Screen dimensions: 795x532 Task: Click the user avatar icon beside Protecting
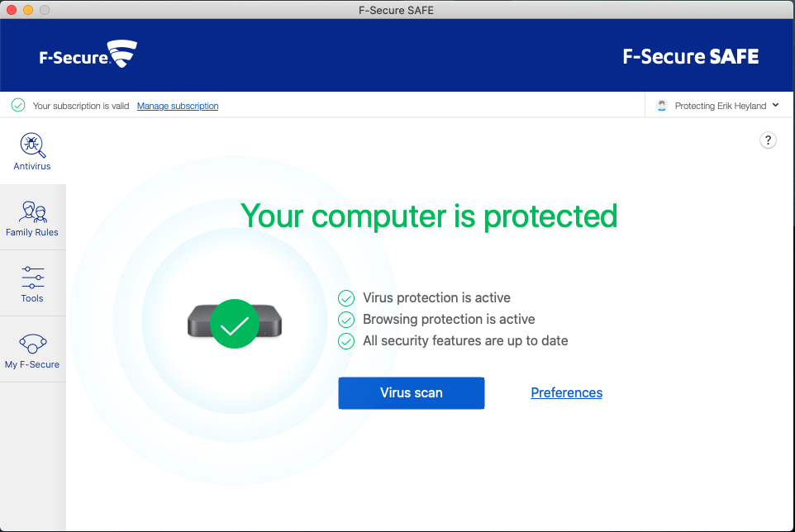[x=661, y=106]
